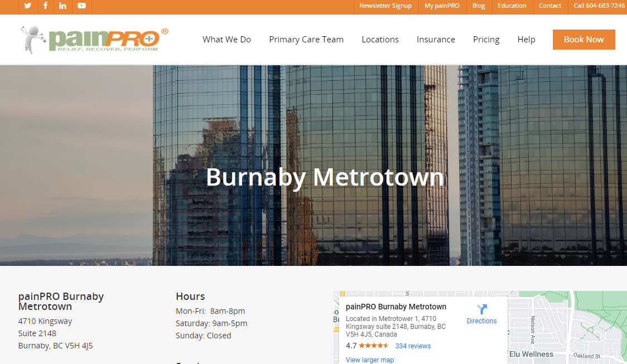
Task: Click the Book Now button
Action: coord(584,40)
